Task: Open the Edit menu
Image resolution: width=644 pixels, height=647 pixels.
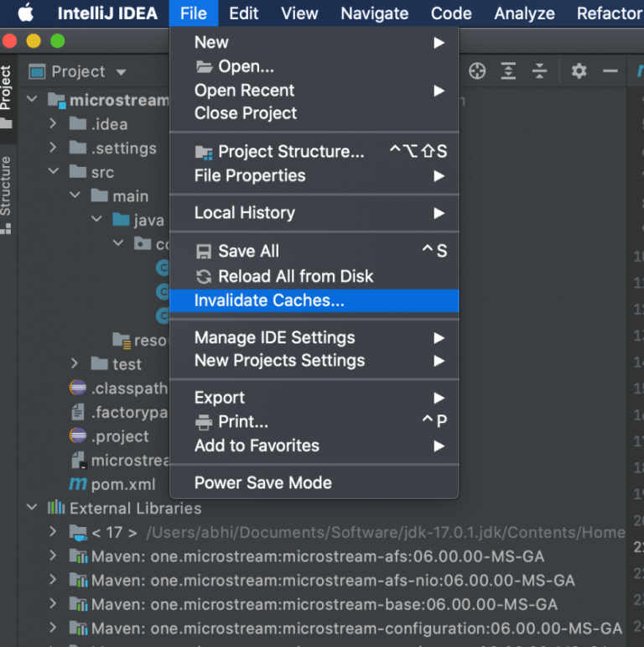Action: [244, 13]
